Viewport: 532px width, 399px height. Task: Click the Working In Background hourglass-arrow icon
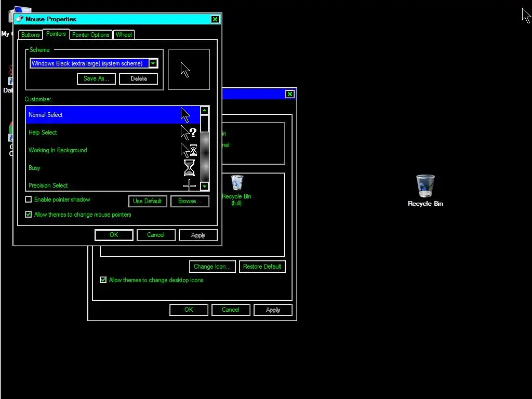[189, 150]
